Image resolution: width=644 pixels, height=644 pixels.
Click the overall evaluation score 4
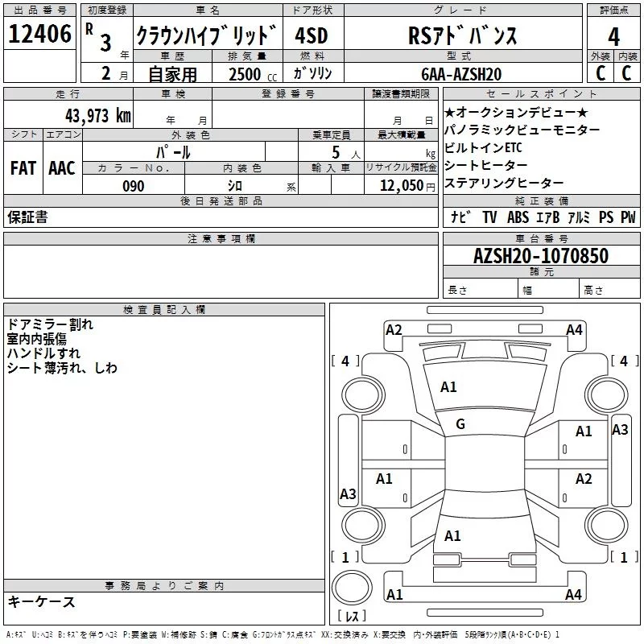pos(613,36)
